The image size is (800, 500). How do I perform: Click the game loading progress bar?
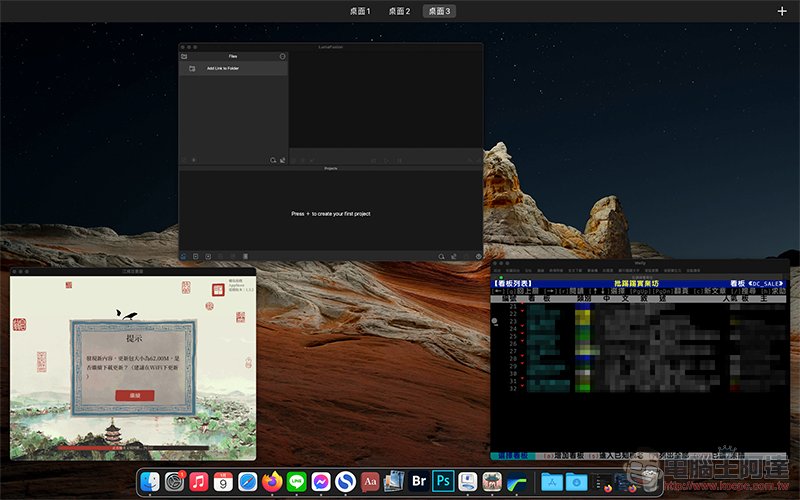(132, 449)
